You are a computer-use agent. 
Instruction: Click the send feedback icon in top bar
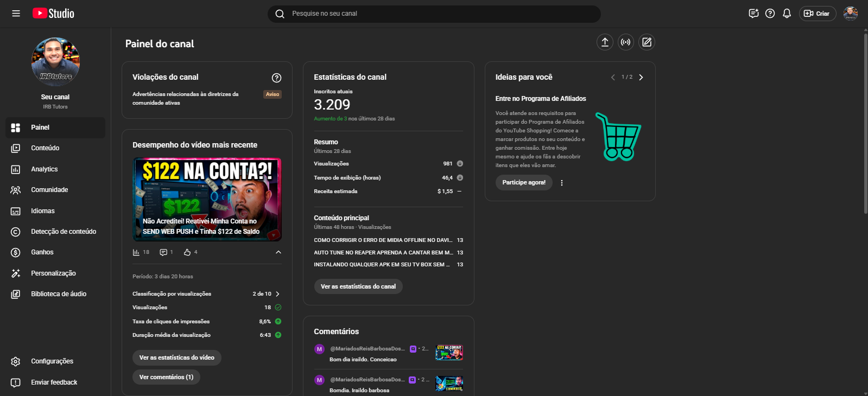[x=753, y=14]
